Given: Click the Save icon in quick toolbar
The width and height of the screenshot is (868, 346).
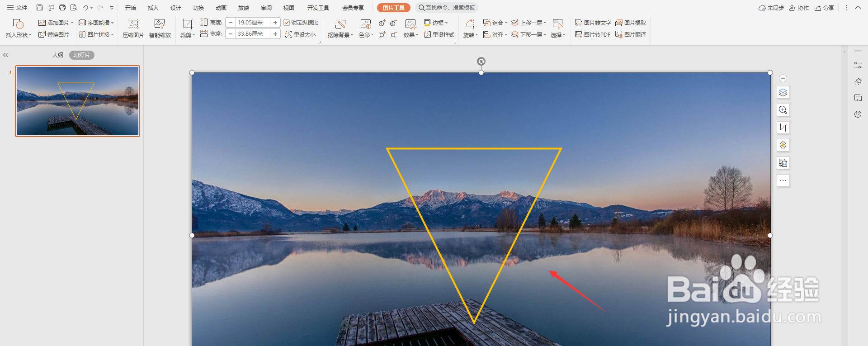Looking at the screenshot, I should pyautogui.click(x=40, y=8).
